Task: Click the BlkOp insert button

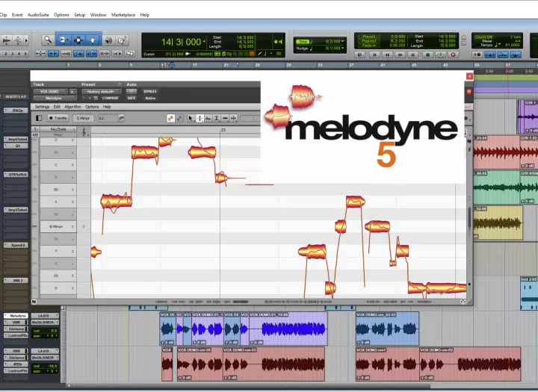Action: pyautogui.click(x=16, y=111)
